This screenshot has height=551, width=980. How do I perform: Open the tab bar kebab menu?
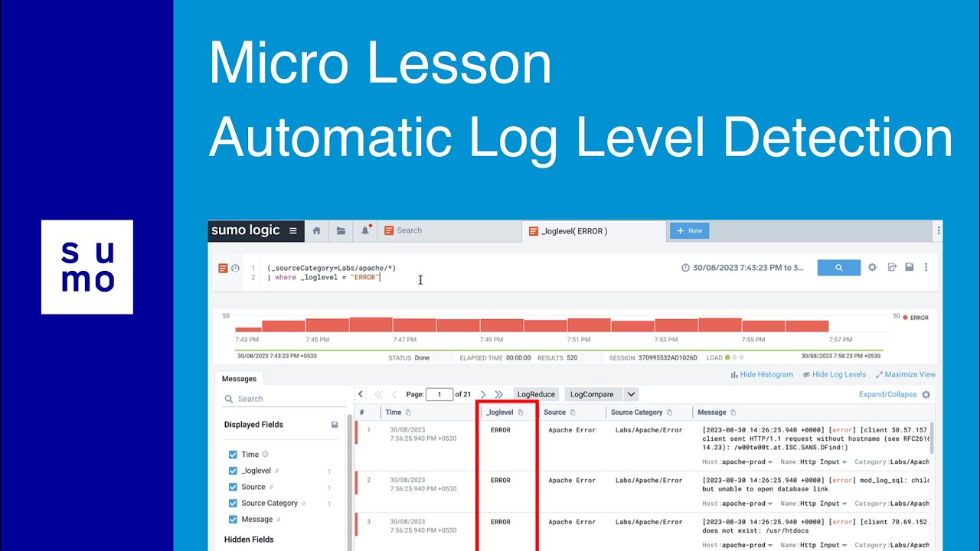[939, 230]
